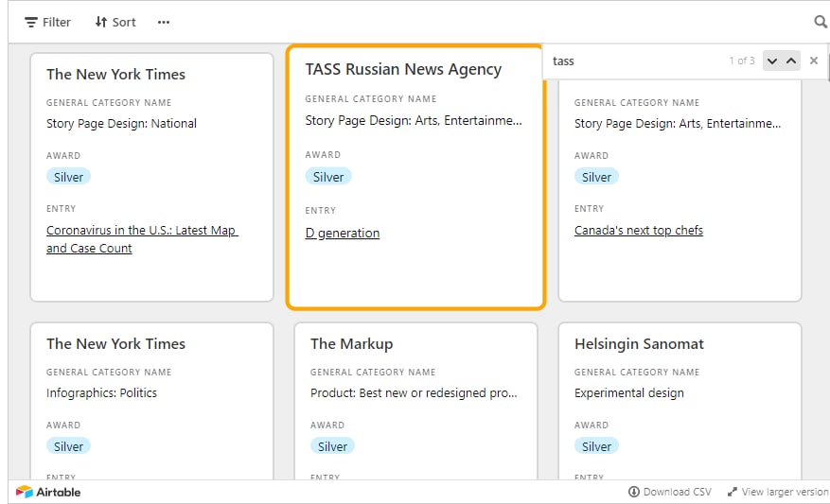This screenshot has width=830, height=504.
Task: Open 'Canada's next top chefs' link
Action: click(x=639, y=230)
